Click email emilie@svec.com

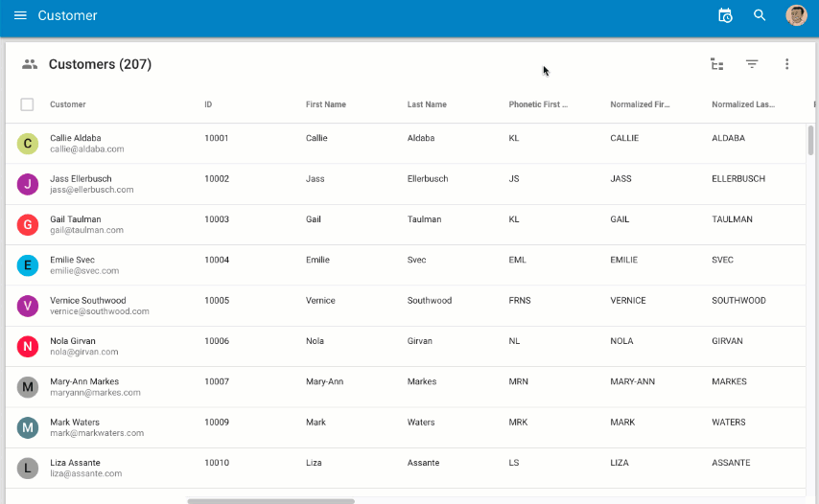tap(84, 271)
